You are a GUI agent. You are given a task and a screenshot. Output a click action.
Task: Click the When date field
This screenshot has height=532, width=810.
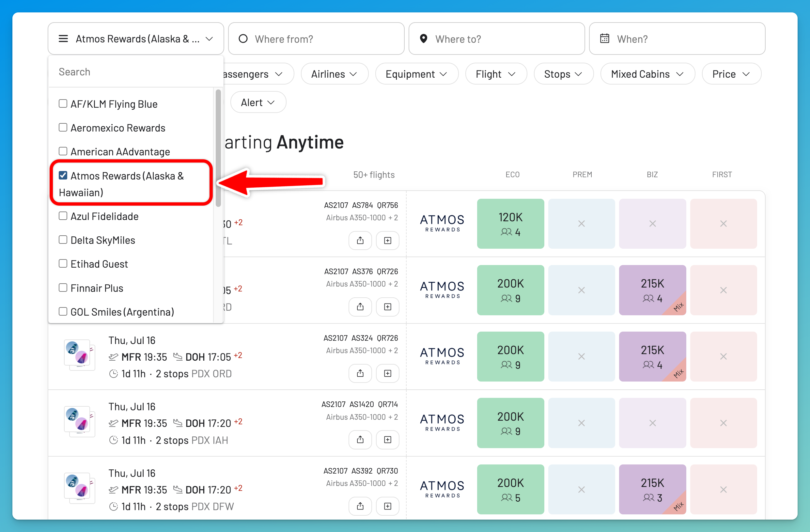tap(677, 39)
